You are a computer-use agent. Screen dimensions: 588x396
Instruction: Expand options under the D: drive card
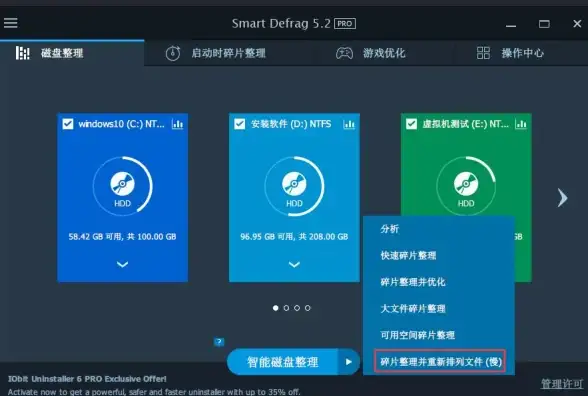pos(294,264)
